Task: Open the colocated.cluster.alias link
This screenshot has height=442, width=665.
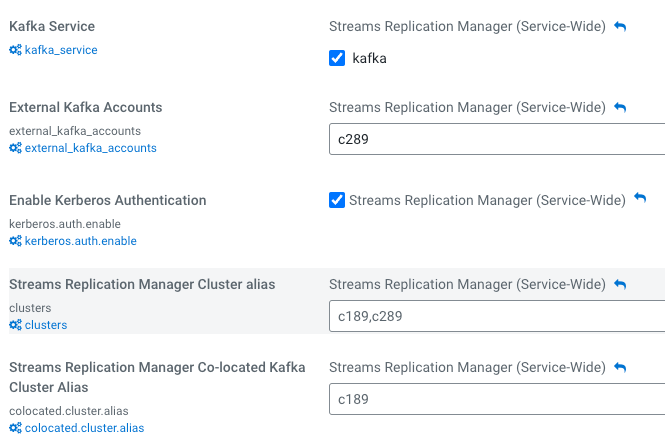Action: 84,428
